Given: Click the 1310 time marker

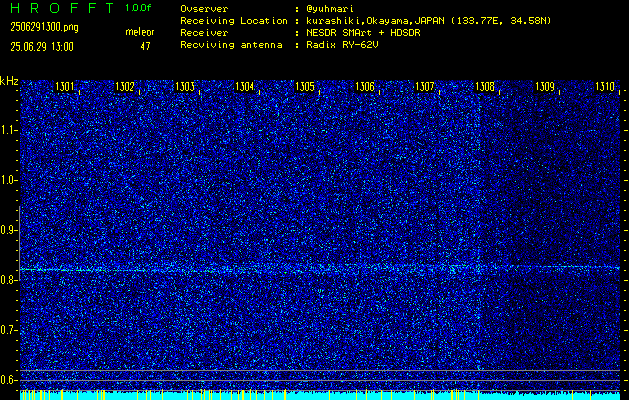Looking at the screenshot, I should [605, 87].
